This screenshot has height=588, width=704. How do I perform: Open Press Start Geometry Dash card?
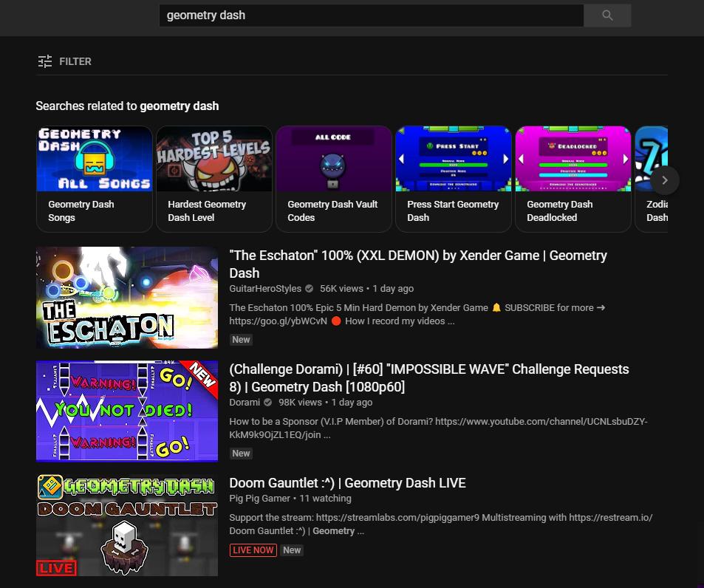tap(454, 179)
